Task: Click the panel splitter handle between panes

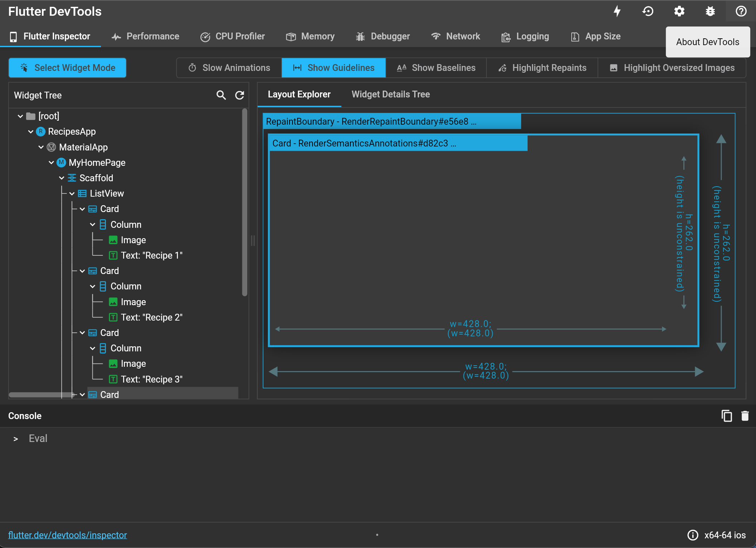Action: 253,240
